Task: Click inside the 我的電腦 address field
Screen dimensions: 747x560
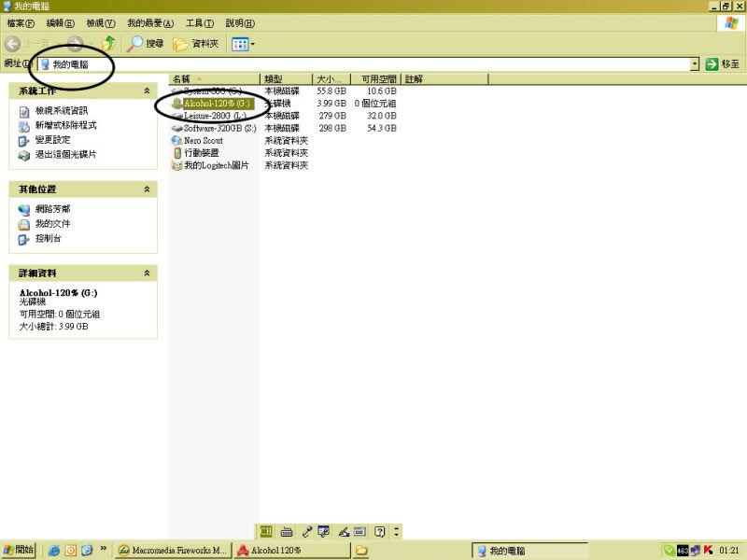Action: click(364, 63)
